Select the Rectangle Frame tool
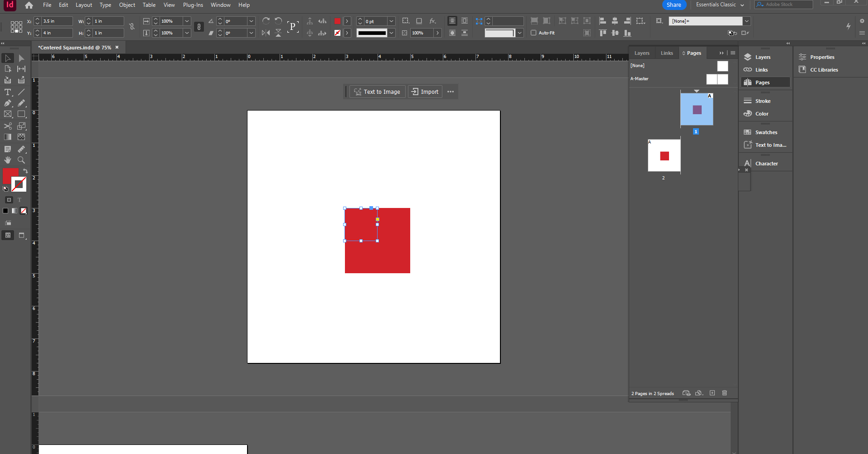This screenshot has height=454, width=868. 8,114
